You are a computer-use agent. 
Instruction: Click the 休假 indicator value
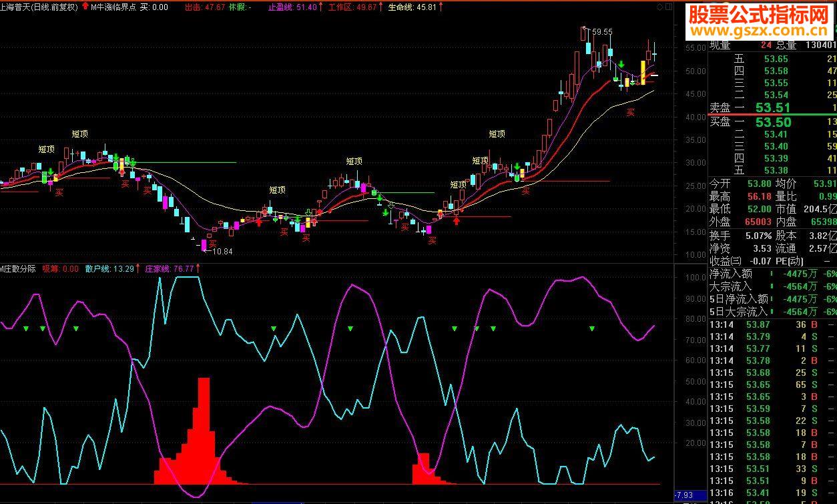240,7
